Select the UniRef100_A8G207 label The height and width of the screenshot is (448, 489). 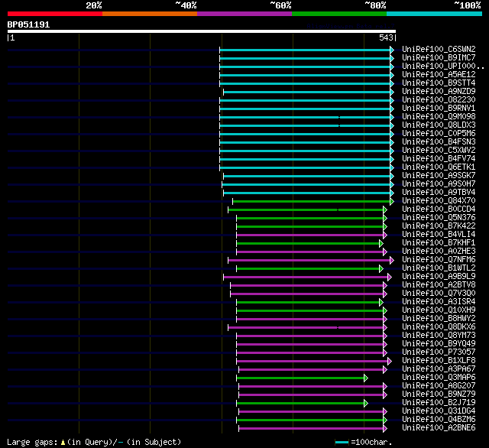coord(439,386)
